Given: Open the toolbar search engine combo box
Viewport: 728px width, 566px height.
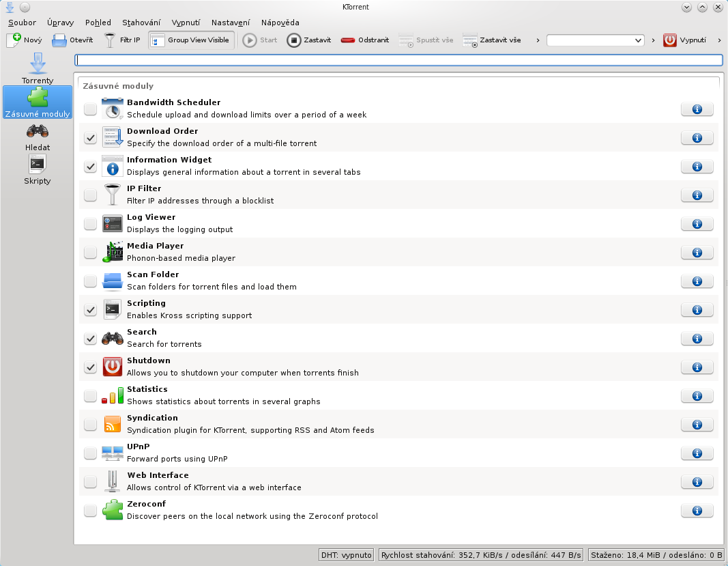Looking at the screenshot, I should [x=595, y=40].
